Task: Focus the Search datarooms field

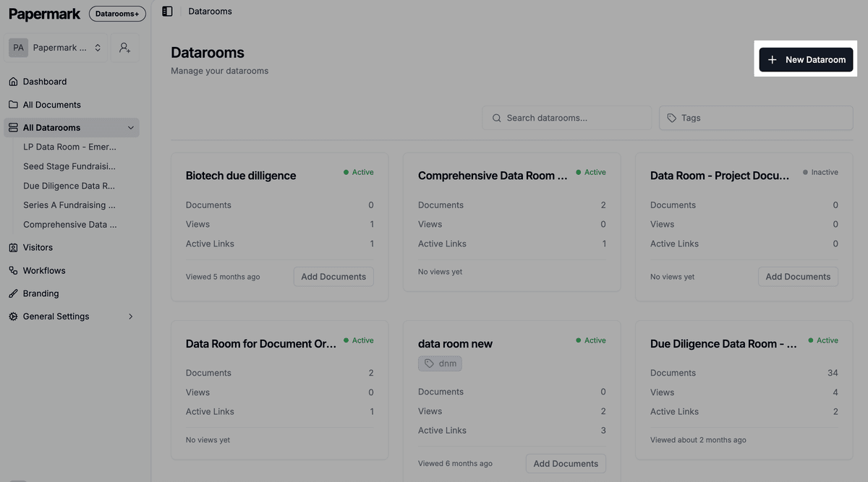Action: tap(567, 118)
